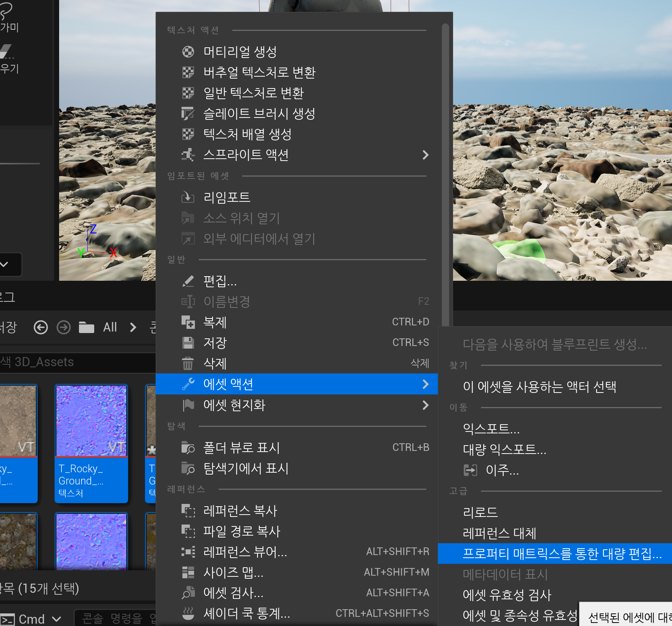672x626 pixels.
Task: Expand the Asset Localization submenu arrow
Action: tap(426, 405)
